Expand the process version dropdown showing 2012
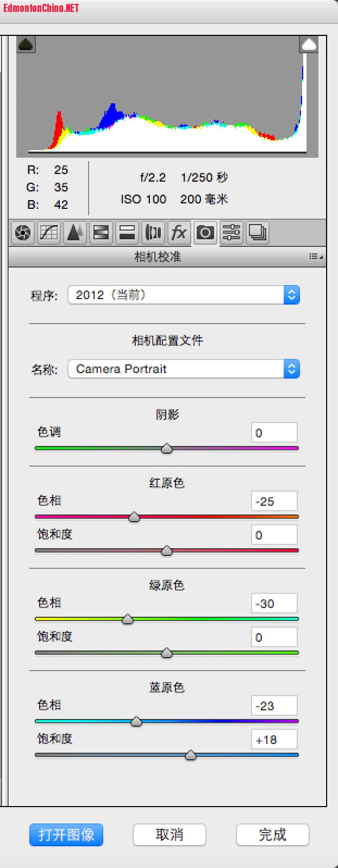The image size is (338, 868). point(184,295)
